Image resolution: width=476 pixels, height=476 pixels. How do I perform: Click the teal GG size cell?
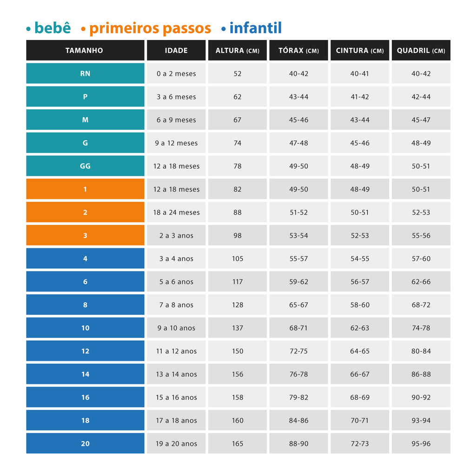click(x=85, y=166)
